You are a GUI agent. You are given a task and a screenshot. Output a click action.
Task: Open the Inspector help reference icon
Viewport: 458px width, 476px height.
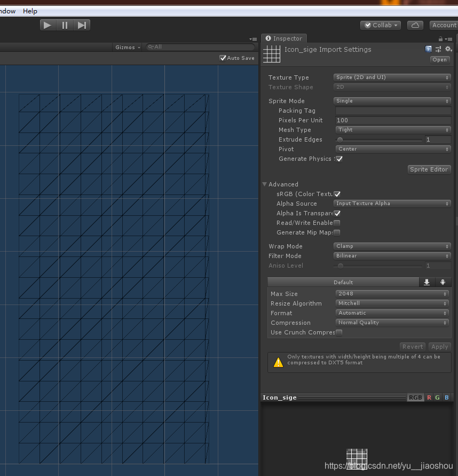428,49
